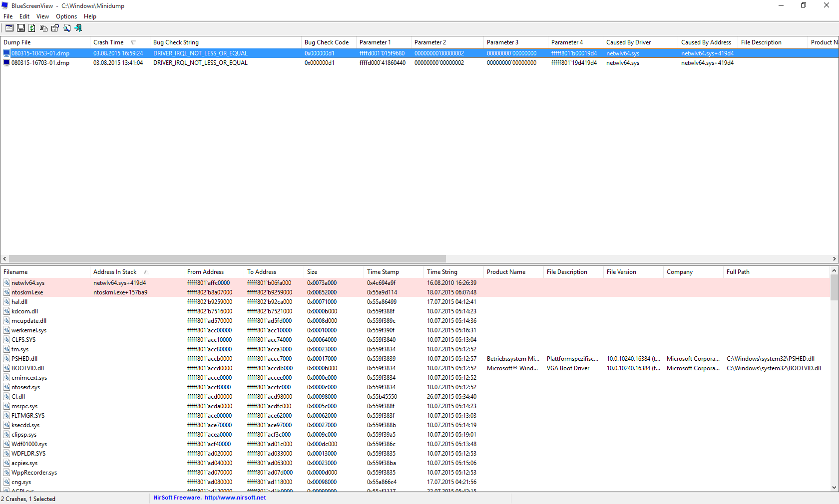Click ntoskrnl.exe+157ba9 stack address cell
Viewport: 839px width, 504px height.
coord(120,292)
